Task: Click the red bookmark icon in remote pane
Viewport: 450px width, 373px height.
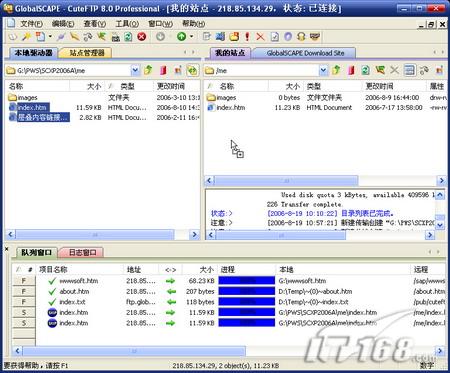Action: point(351,70)
